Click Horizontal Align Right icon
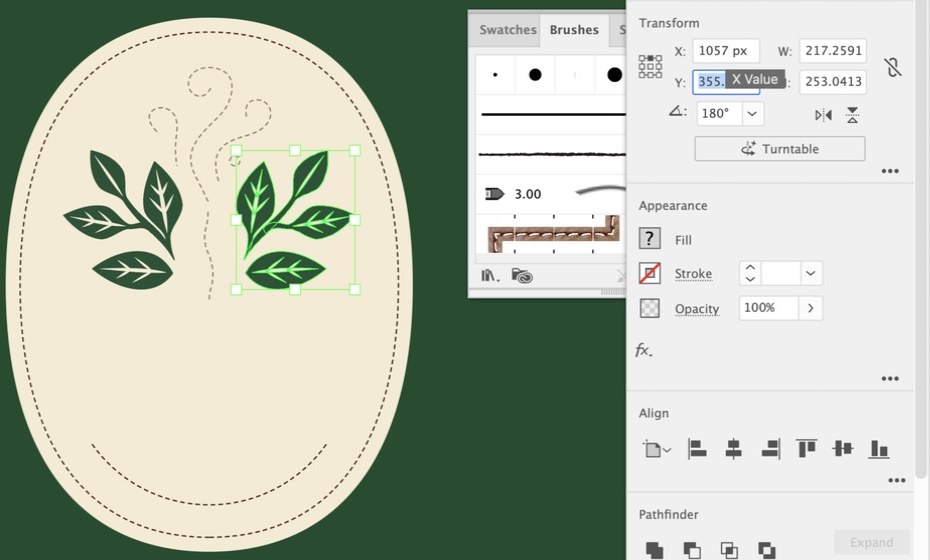Viewport: 930px width, 560px height. pos(770,449)
